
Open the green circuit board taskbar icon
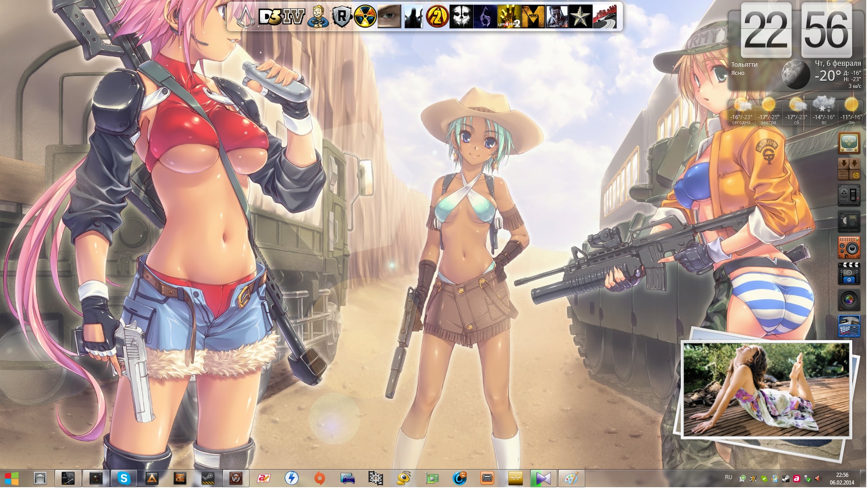coord(432,479)
